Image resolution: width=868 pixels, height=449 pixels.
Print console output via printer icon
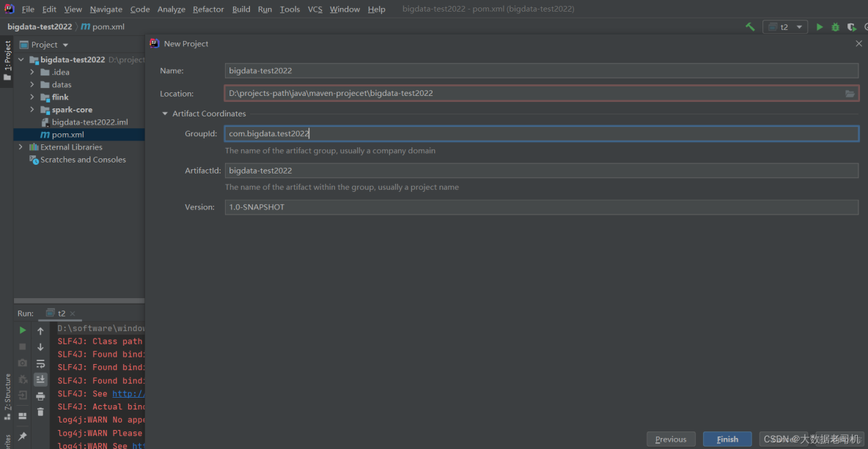[x=40, y=396]
